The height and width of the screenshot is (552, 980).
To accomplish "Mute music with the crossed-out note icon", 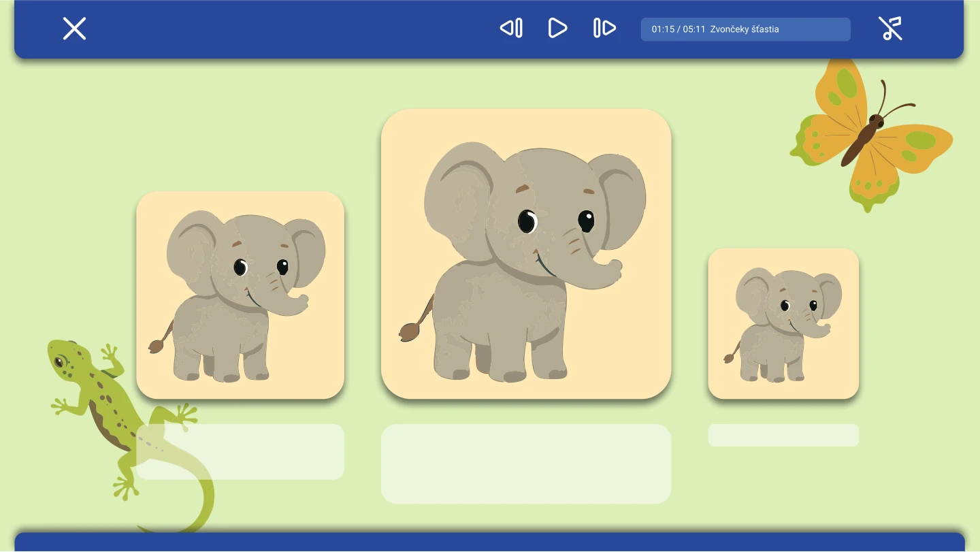I will pos(889,29).
